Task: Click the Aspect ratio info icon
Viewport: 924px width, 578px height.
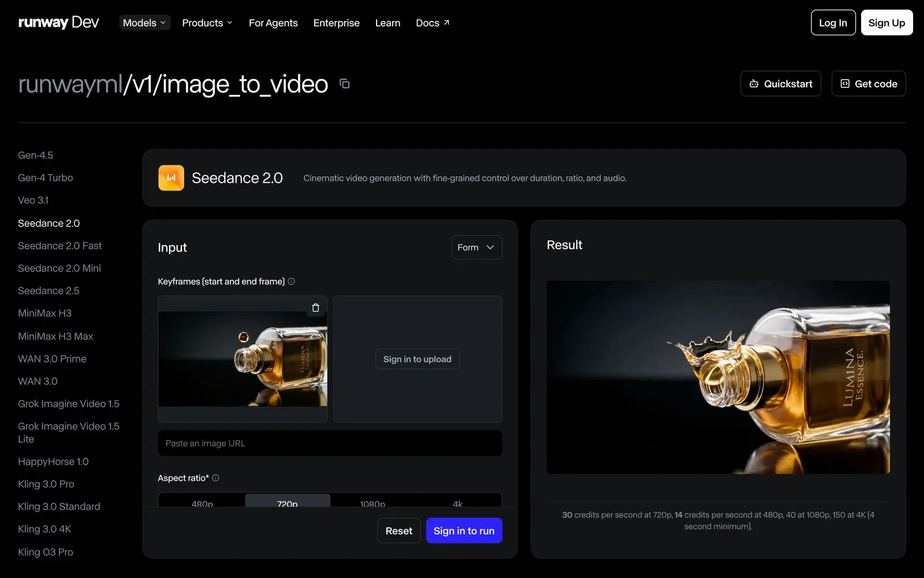Action: pos(215,478)
